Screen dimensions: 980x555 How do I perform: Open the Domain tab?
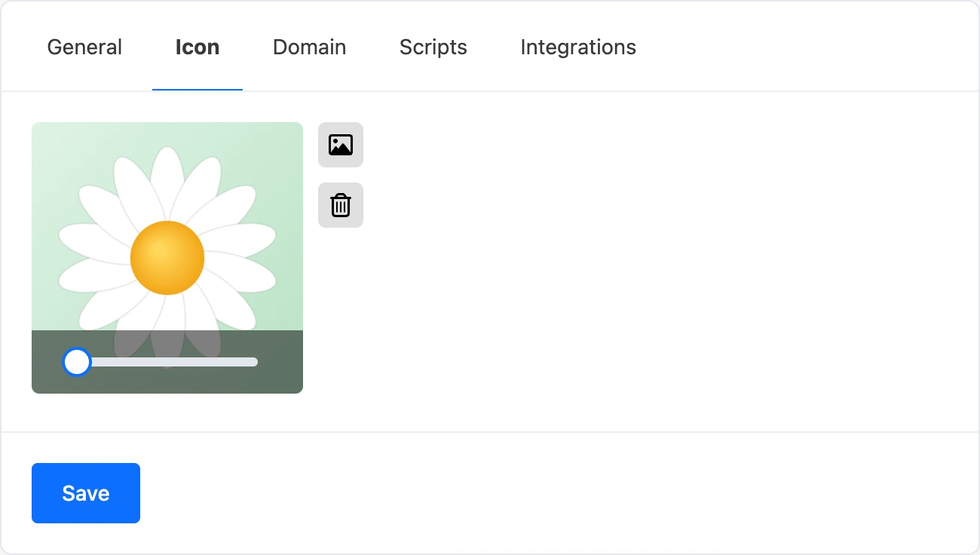(310, 47)
